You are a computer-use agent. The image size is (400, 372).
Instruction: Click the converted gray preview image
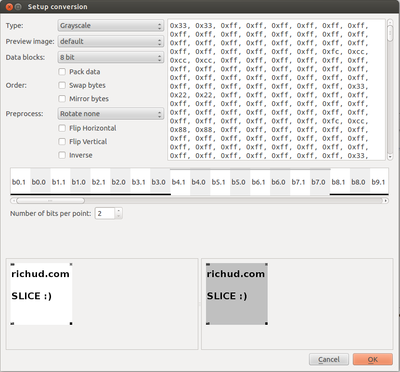click(x=237, y=294)
